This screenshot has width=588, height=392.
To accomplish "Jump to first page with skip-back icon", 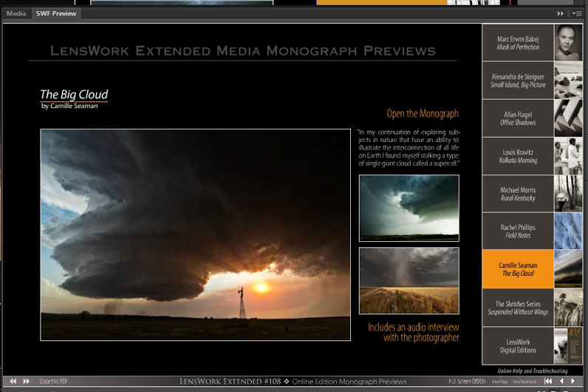I will [548, 381].
